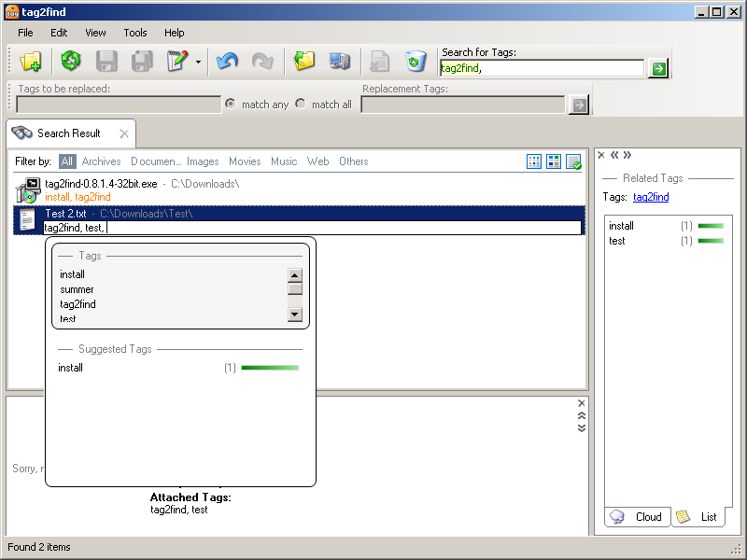The width and height of the screenshot is (747, 560).
Task: Click the Tags to be replaced field
Action: click(x=119, y=105)
